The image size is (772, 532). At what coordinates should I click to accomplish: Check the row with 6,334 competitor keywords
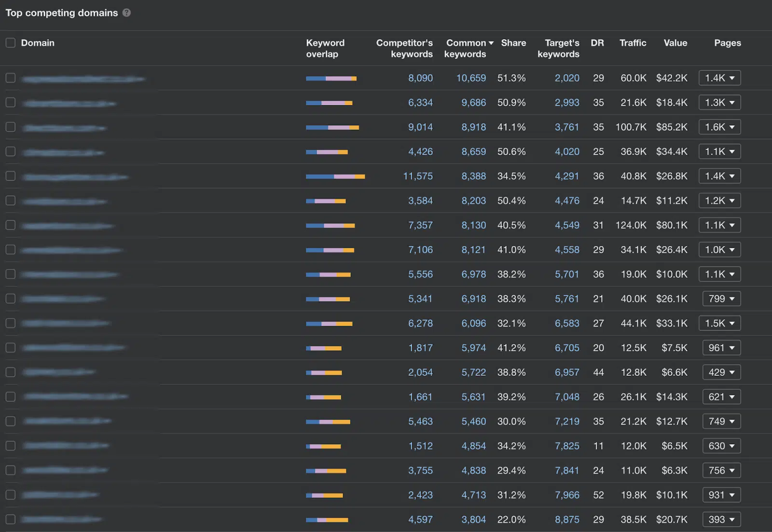pyautogui.click(x=11, y=103)
